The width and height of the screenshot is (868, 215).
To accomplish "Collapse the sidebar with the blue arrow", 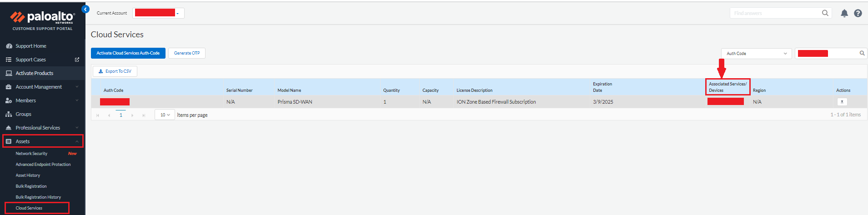I will pos(85,9).
